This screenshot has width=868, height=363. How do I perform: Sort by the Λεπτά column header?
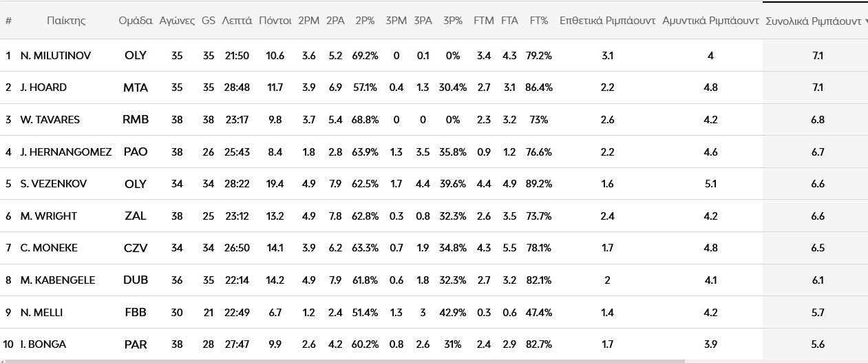237,21
